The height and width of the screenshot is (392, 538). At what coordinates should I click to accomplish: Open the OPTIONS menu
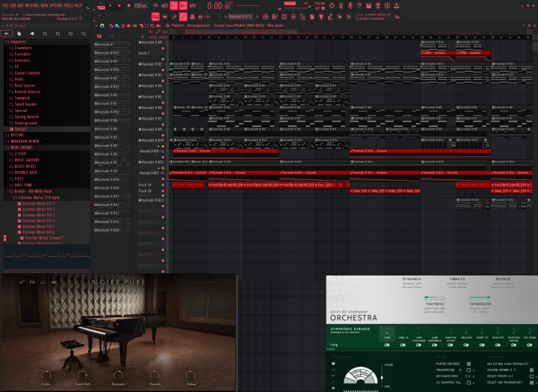coord(56,5)
